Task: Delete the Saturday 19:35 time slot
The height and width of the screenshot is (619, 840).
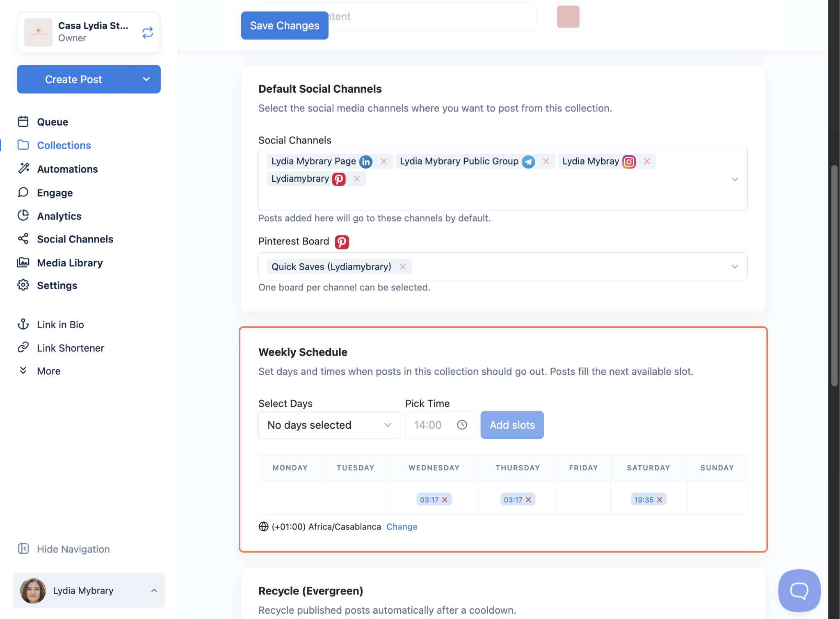Action: click(x=660, y=500)
